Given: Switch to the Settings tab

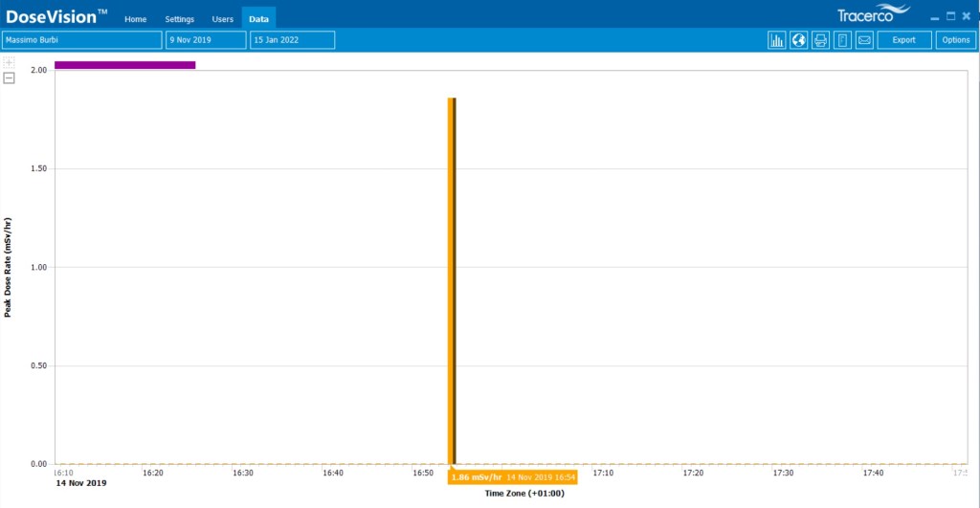Looking at the screenshot, I should point(179,19).
